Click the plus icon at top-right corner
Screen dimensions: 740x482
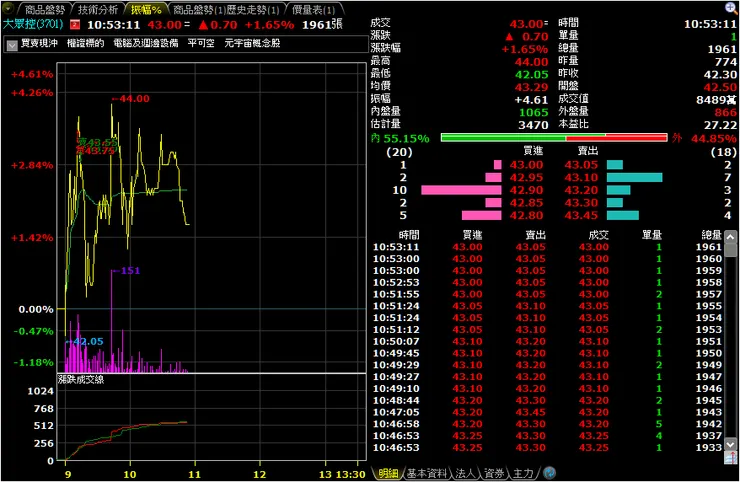(731, 8)
